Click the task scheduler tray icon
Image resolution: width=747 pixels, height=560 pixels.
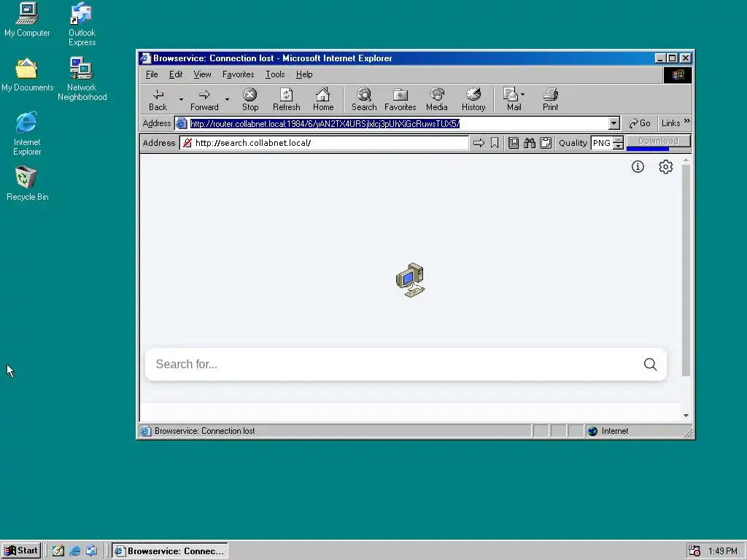694,551
